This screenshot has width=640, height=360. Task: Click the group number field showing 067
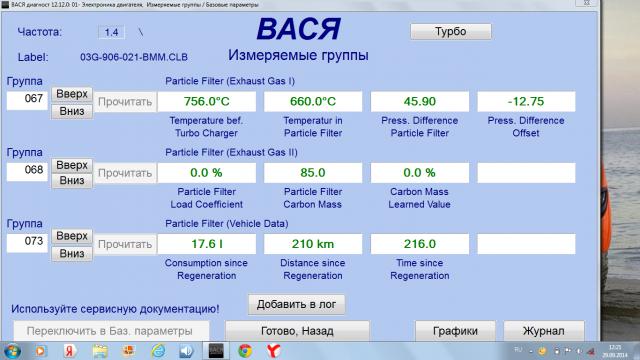(27, 100)
